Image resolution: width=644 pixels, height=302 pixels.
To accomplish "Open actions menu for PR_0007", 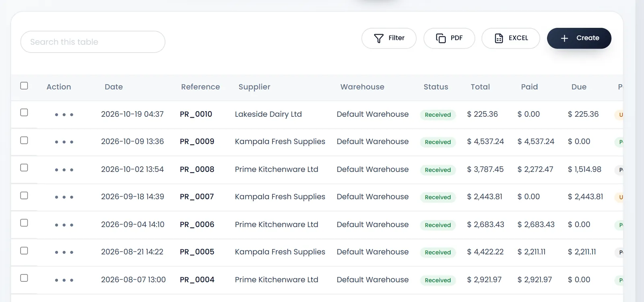I will click(64, 197).
